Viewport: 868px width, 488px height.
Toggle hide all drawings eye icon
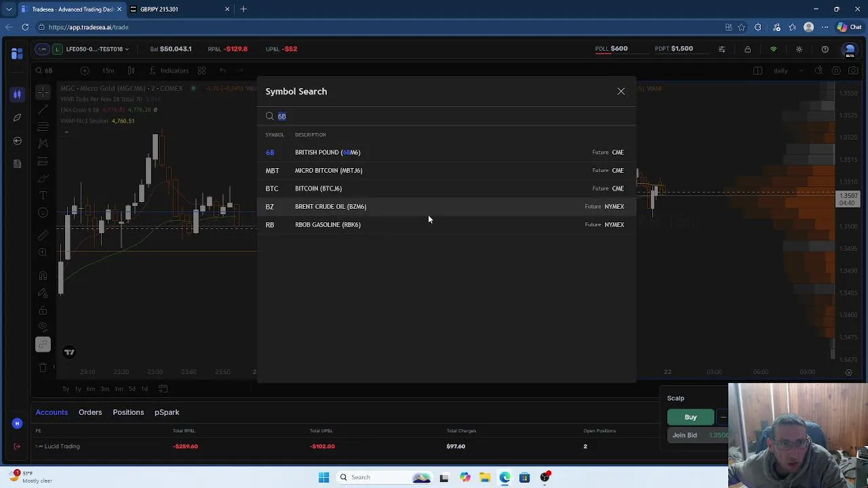[43, 327]
